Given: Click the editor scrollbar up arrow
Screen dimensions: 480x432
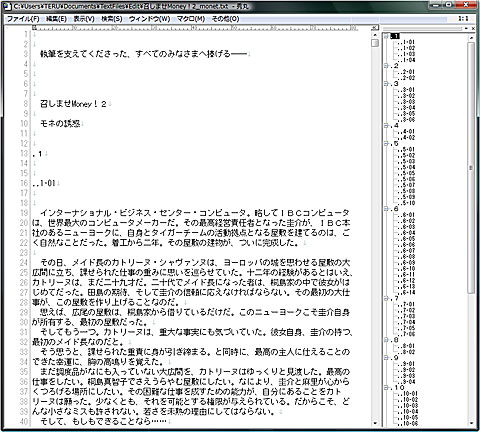Looking at the screenshot, I should point(375,35).
